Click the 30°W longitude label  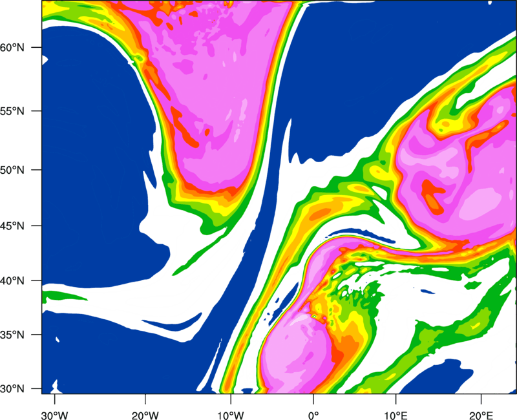(x=55, y=415)
